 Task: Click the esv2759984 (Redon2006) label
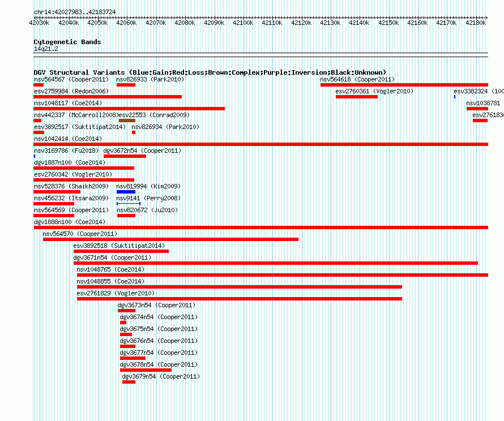(71, 91)
